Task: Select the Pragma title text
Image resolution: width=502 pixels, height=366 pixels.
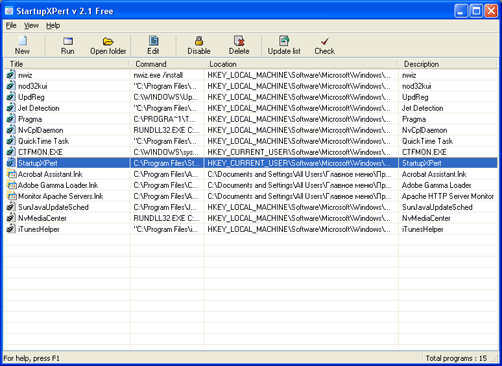Action: [30, 119]
